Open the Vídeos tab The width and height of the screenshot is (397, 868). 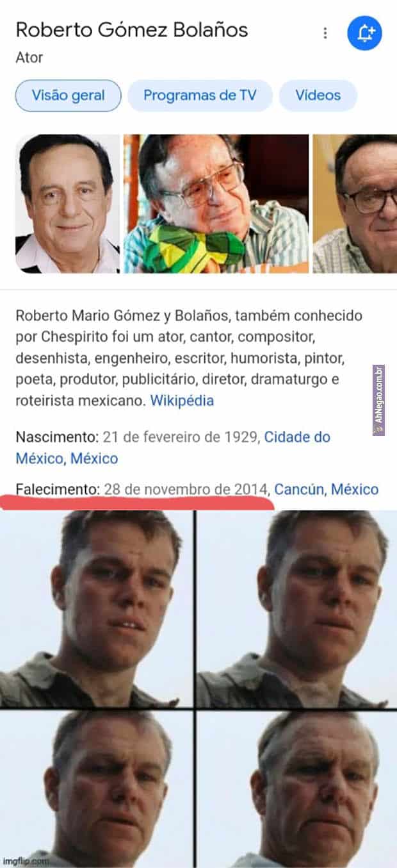coord(318,96)
